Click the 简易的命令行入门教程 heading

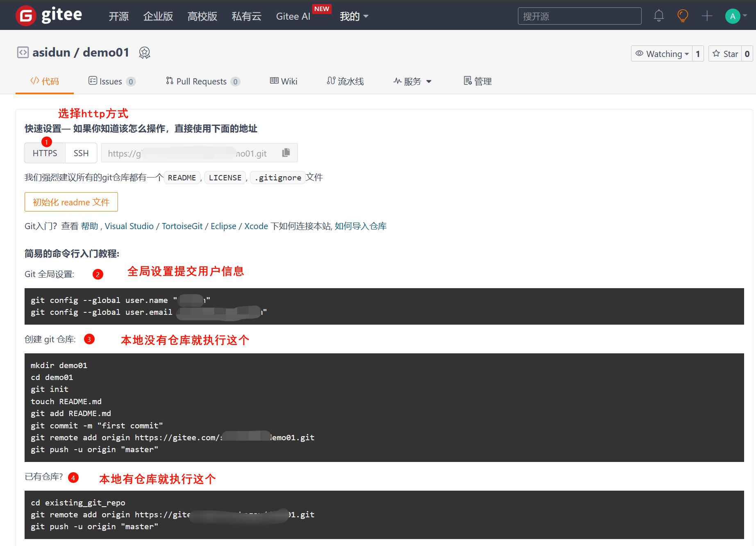72,254
